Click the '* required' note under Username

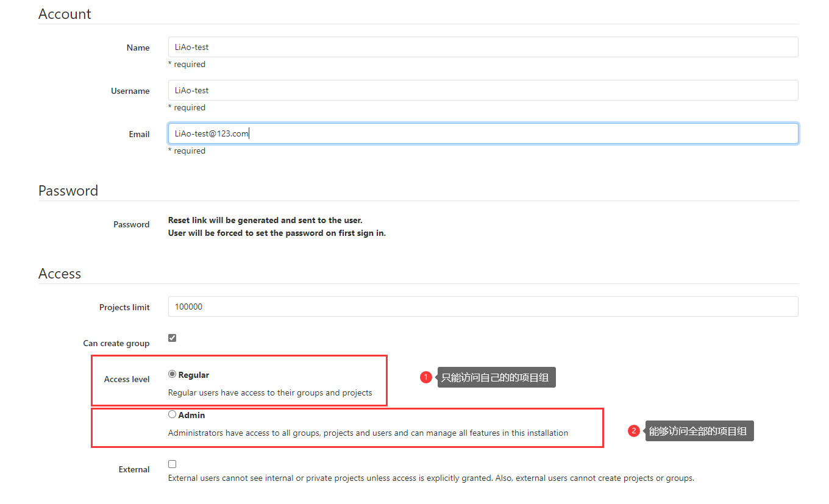[x=187, y=107]
